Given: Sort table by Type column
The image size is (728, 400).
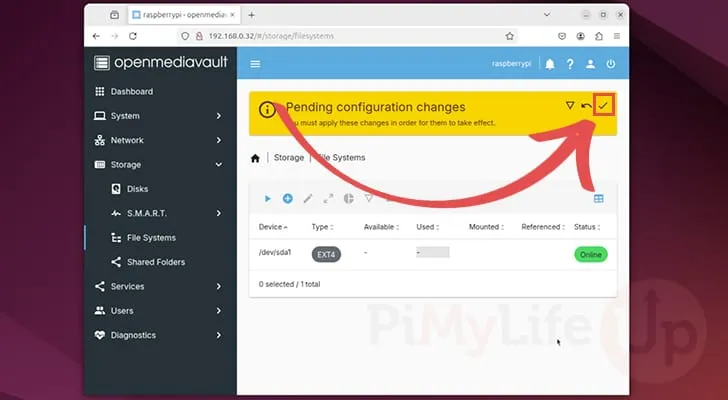Looking at the screenshot, I should (x=322, y=227).
